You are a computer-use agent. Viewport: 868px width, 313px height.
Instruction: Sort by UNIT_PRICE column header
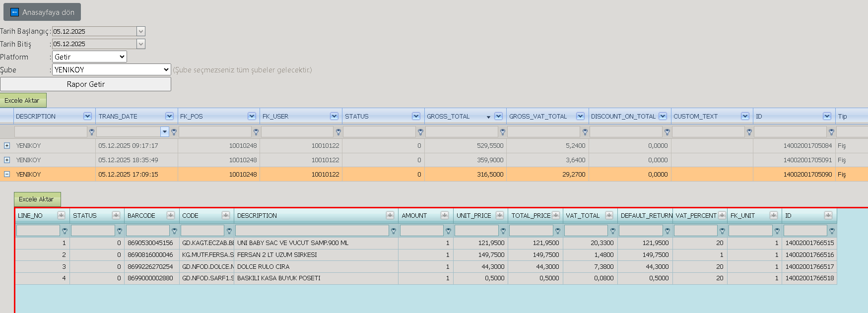474,215
